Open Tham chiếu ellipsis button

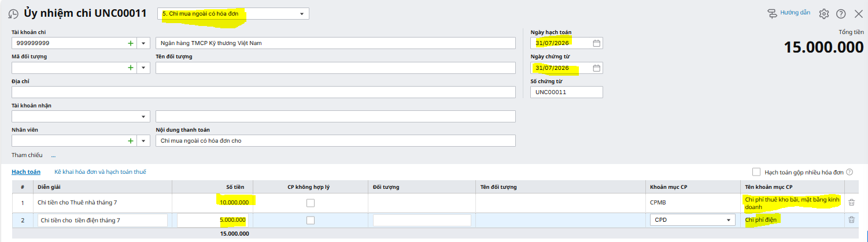(x=53, y=155)
